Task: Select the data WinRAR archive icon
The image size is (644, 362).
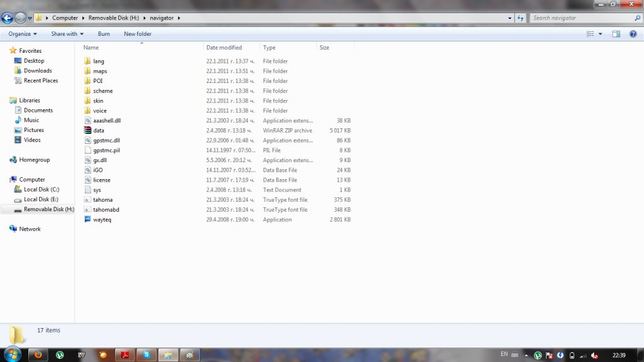Action: (87, 130)
